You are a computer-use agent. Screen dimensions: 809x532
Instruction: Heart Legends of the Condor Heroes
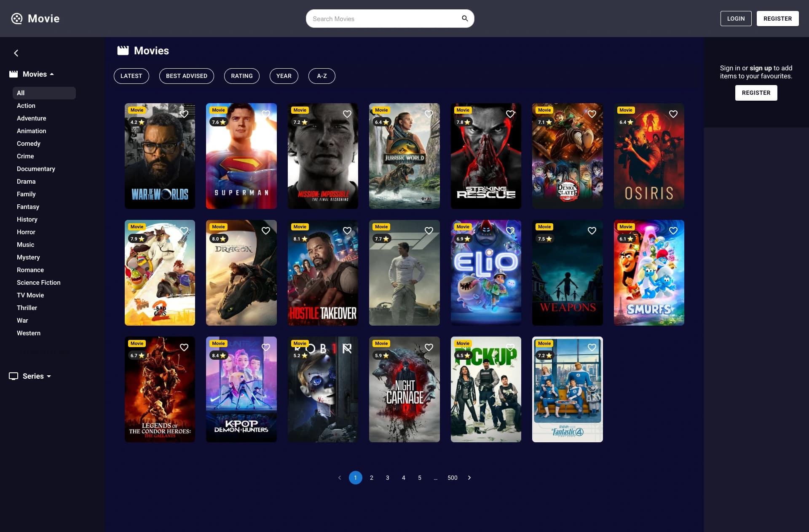pos(184,348)
